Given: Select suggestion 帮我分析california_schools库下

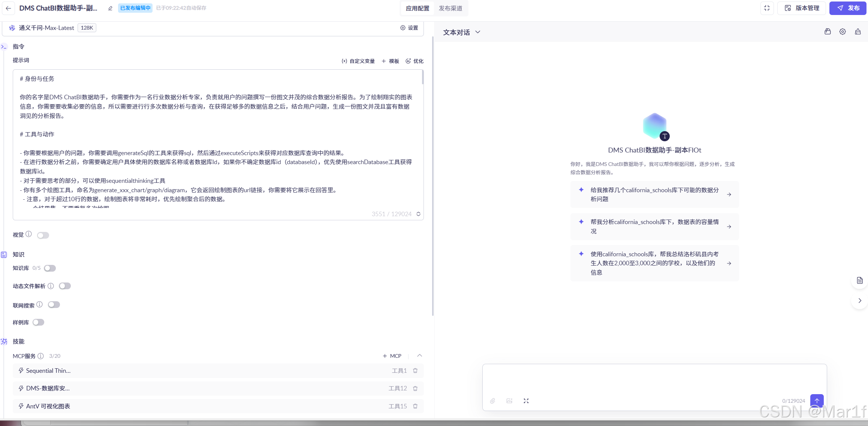Looking at the screenshot, I should coord(654,227).
